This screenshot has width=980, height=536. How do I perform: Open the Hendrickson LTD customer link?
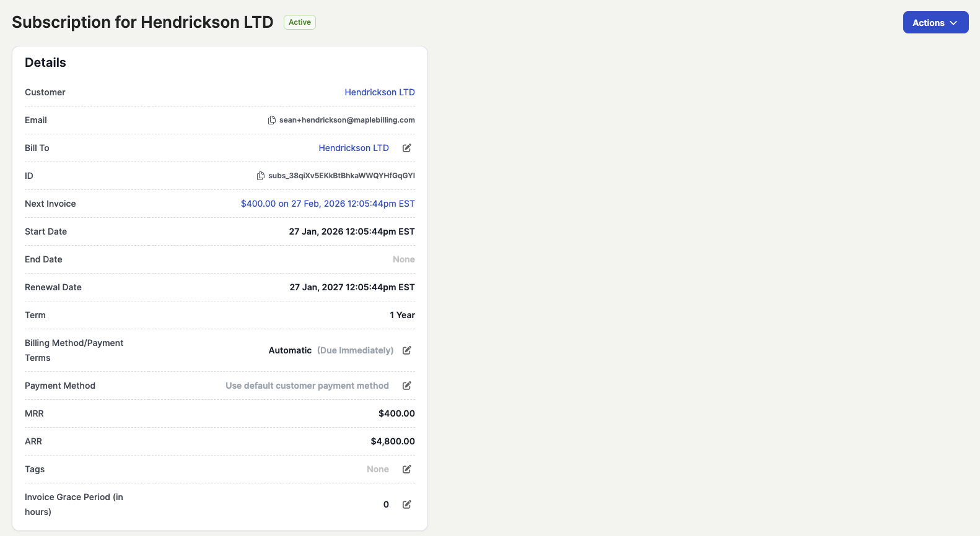(x=380, y=92)
